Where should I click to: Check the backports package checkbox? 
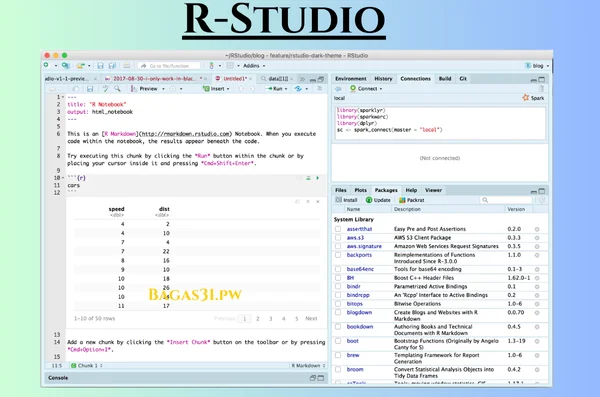pyautogui.click(x=338, y=255)
